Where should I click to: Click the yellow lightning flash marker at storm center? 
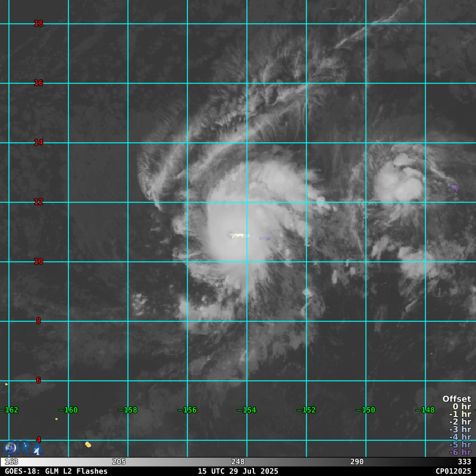(x=238, y=236)
